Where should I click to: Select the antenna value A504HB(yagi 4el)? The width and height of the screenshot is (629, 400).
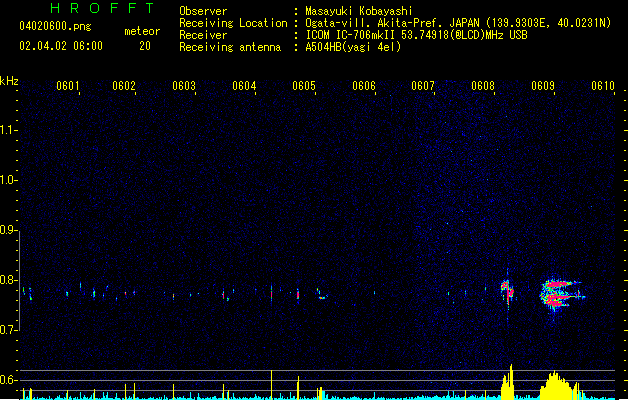pos(353,47)
